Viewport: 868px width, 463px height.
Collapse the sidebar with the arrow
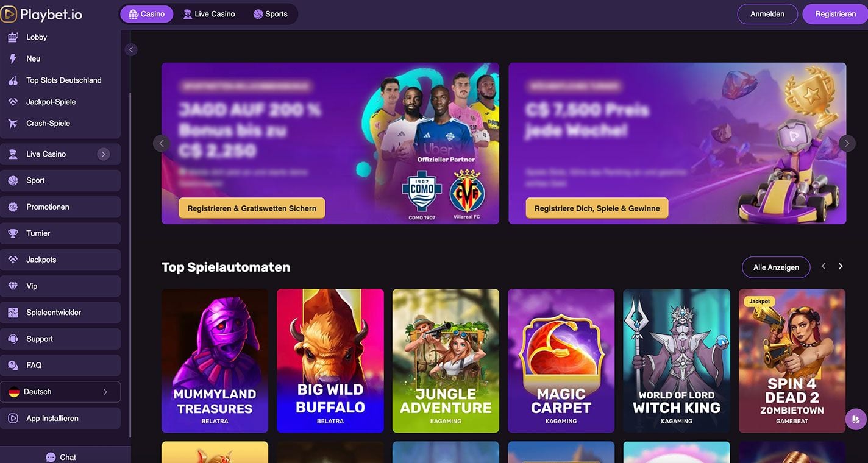[131, 50]
